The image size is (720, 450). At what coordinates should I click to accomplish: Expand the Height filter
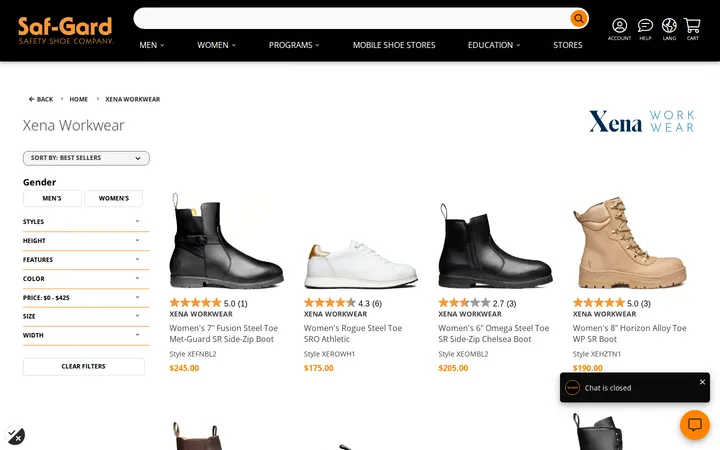86,241
